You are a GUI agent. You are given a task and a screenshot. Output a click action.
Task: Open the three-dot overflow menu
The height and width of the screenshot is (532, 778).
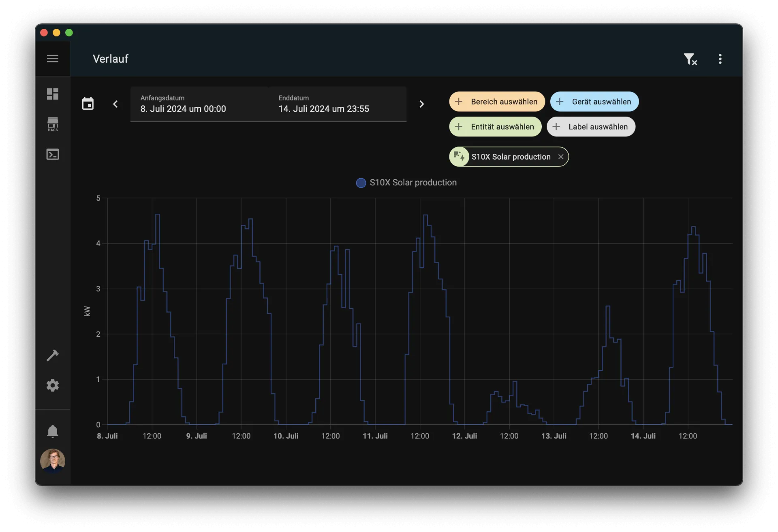click(720, 59)
